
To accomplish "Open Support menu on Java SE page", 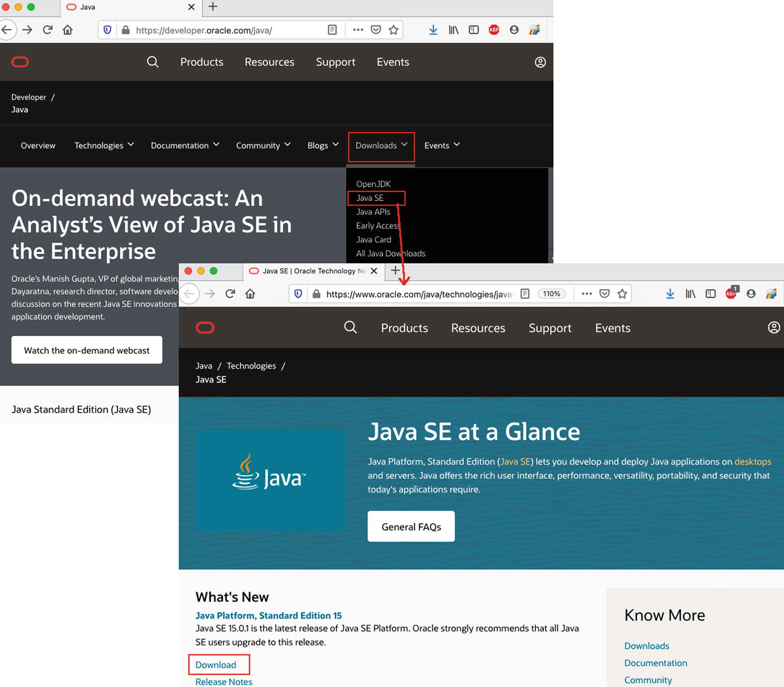I will tap(550, 328).
